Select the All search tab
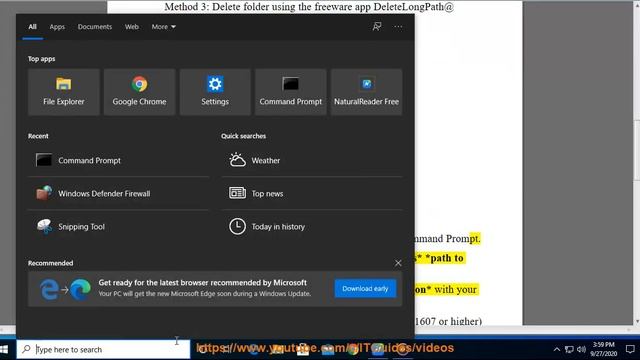 [32, 27]
